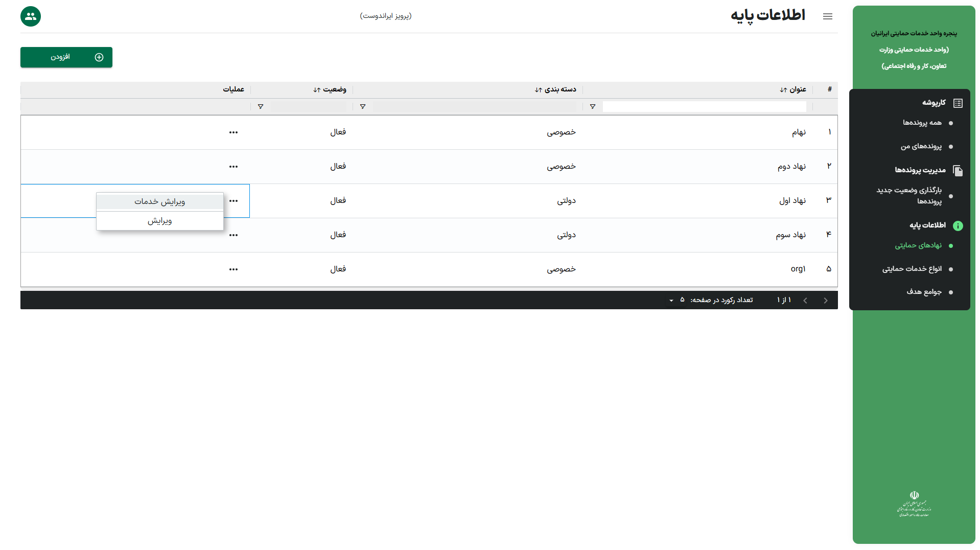Click the filter icon for عنوان column
Image resolution: width=980 pixels, height=550 pixels.
[592, 106]
